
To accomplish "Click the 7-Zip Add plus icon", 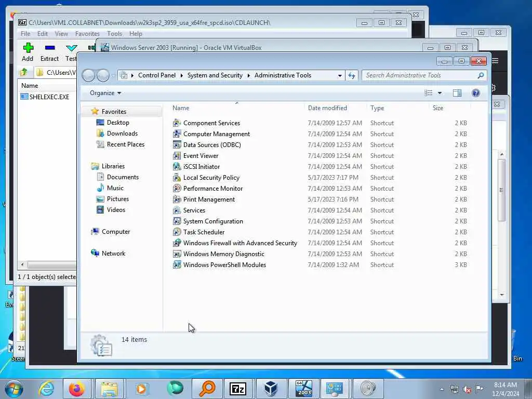I will 28,48.
